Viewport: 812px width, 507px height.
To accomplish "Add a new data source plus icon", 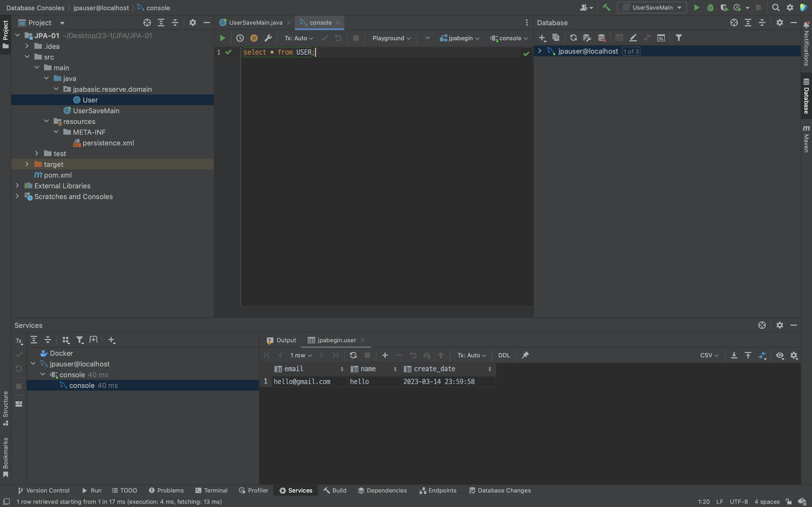I will point(542,38).
